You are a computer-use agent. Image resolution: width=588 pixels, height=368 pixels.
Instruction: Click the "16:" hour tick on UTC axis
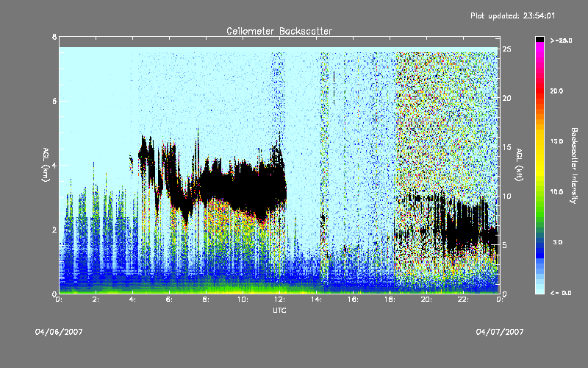point(353,300)
